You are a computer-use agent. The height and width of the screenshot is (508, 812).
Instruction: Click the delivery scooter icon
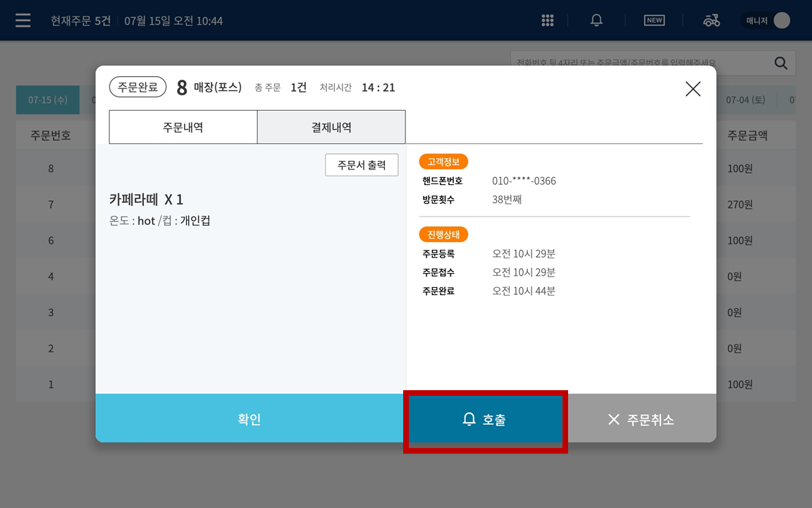[x=711, y=20]
